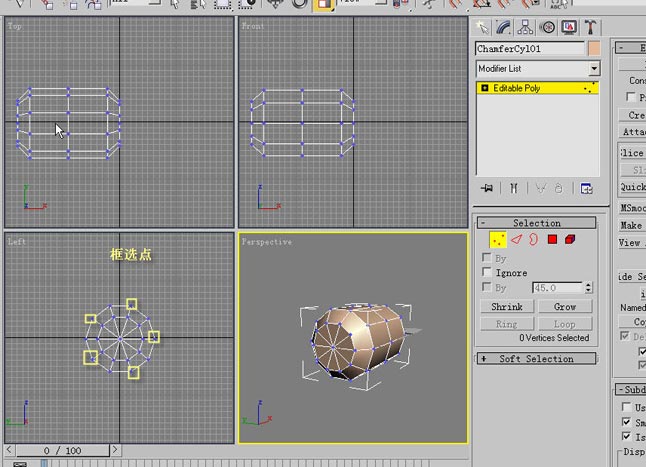Open the object color swatch beside ChamferCyl01

click(x=594, y=49)
